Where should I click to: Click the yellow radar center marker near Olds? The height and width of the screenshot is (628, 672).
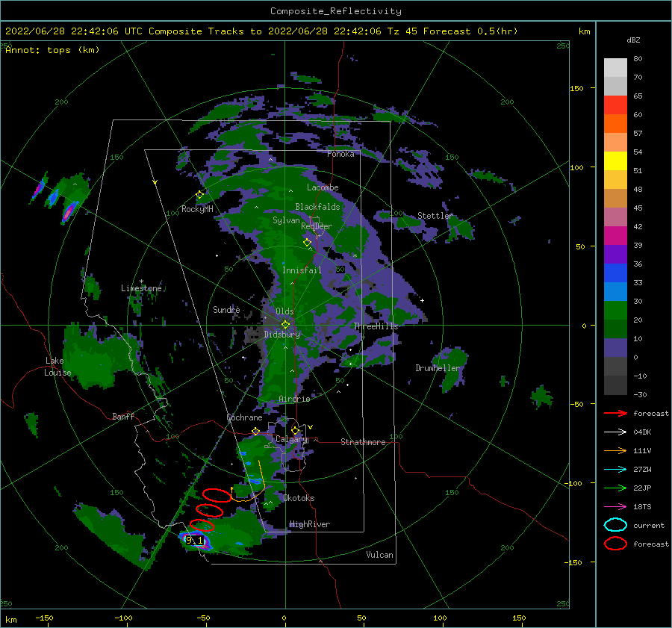[x=285, y=325]
